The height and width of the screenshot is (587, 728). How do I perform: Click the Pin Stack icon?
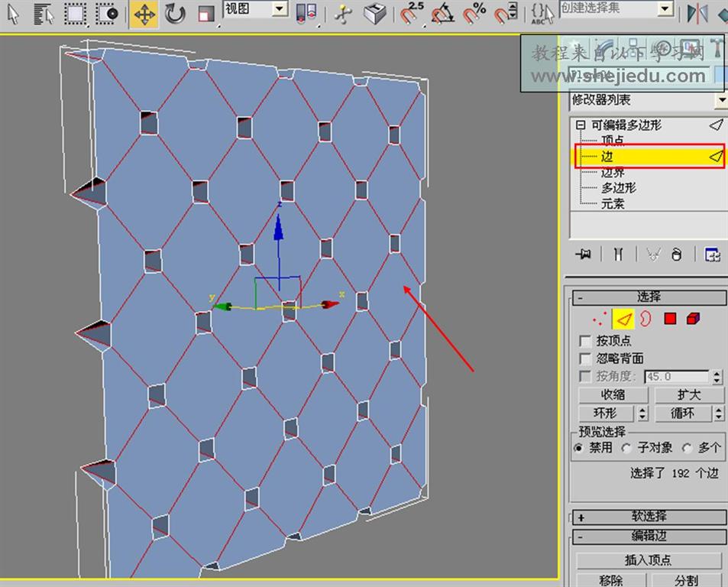point(585,255)
